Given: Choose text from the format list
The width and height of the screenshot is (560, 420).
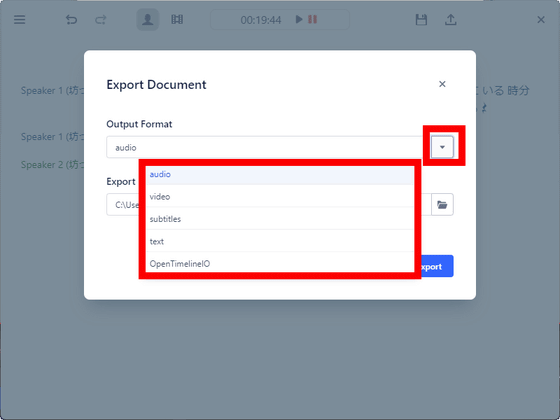Looking at the screenshot, I should point(280,241).
